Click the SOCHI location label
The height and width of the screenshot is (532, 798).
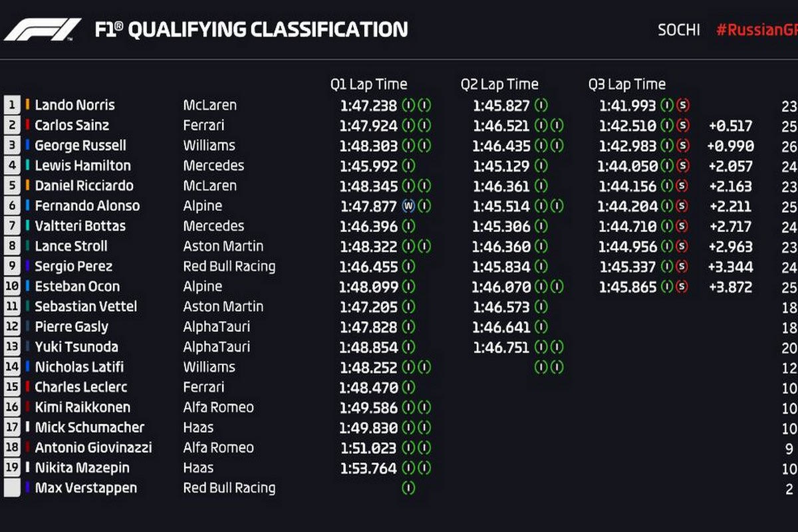[678, 30]
